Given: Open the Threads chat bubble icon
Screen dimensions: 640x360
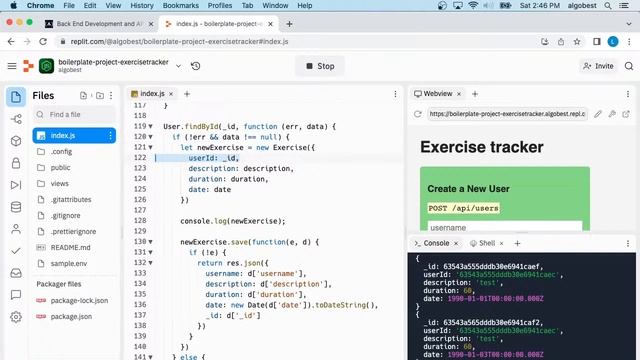Looking at the screenshot, I should point(16,295).
